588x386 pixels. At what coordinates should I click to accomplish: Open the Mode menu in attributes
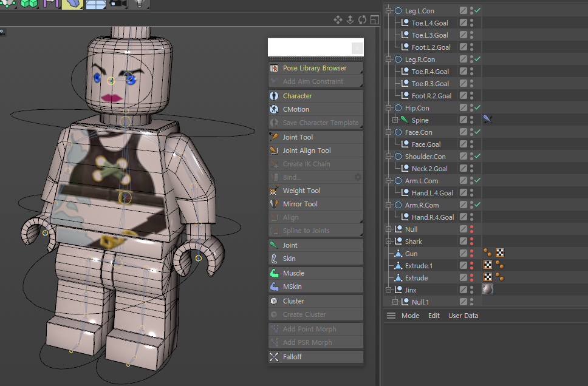click(410, 316)
